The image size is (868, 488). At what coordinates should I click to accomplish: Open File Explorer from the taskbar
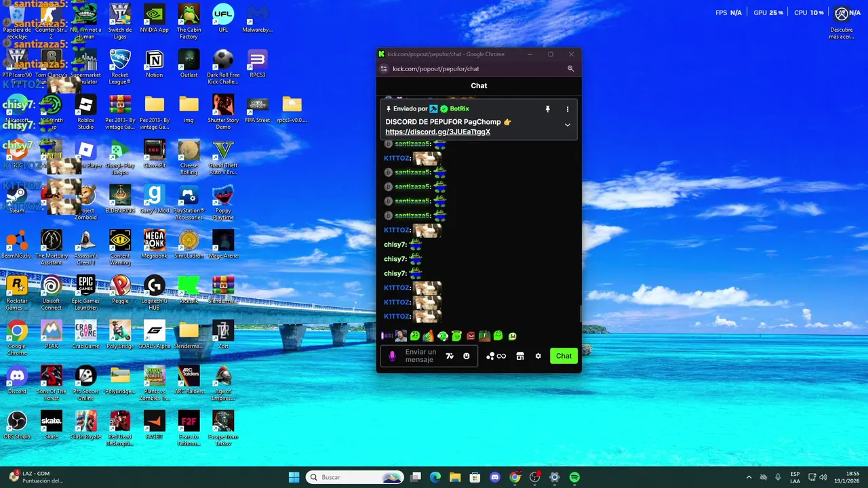tap(455, 477)
